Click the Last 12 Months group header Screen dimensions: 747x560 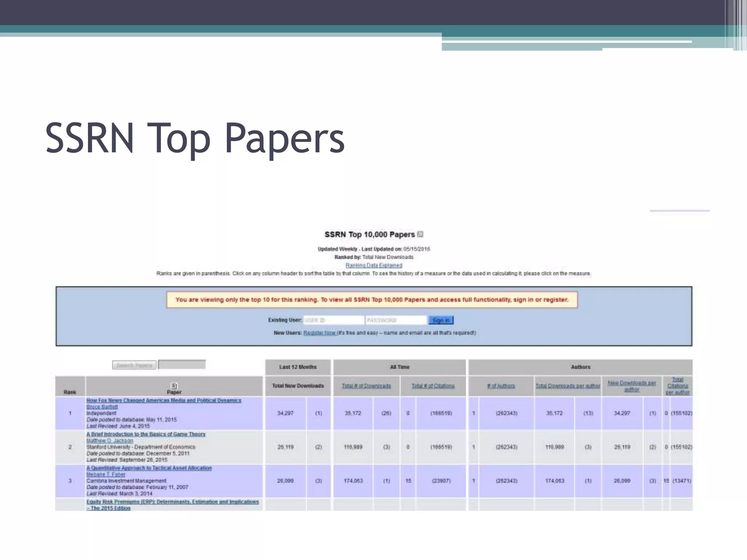click(x=298, y=367)
